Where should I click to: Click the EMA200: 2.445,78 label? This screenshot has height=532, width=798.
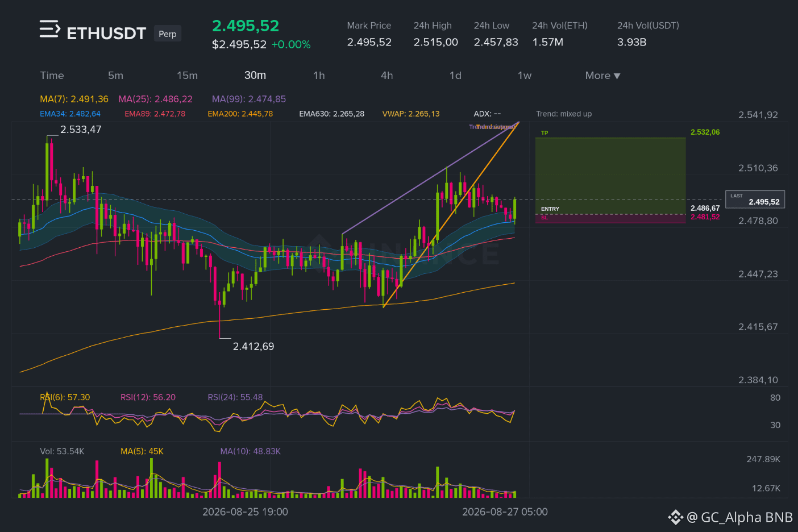point(240,114)
